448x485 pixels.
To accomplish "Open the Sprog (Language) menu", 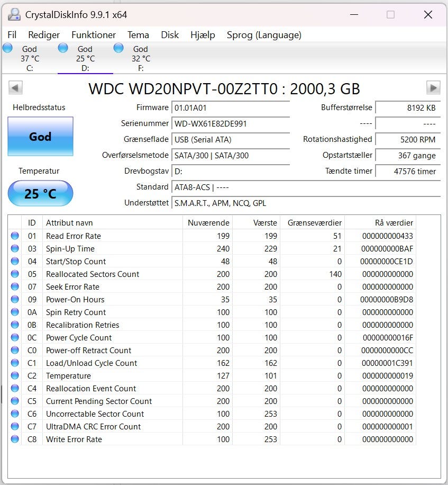I will tap(264, 35).
